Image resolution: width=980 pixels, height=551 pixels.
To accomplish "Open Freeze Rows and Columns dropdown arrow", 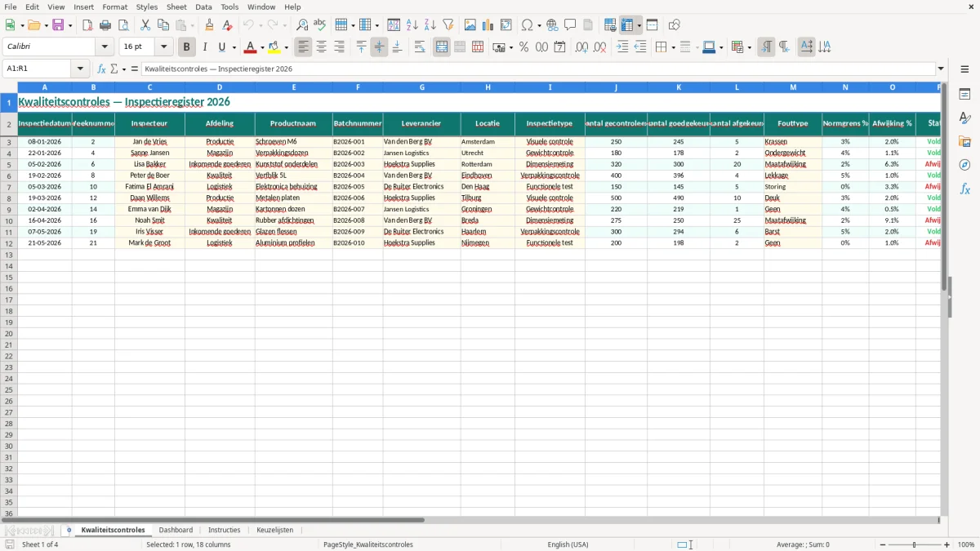I will [639, 25].
